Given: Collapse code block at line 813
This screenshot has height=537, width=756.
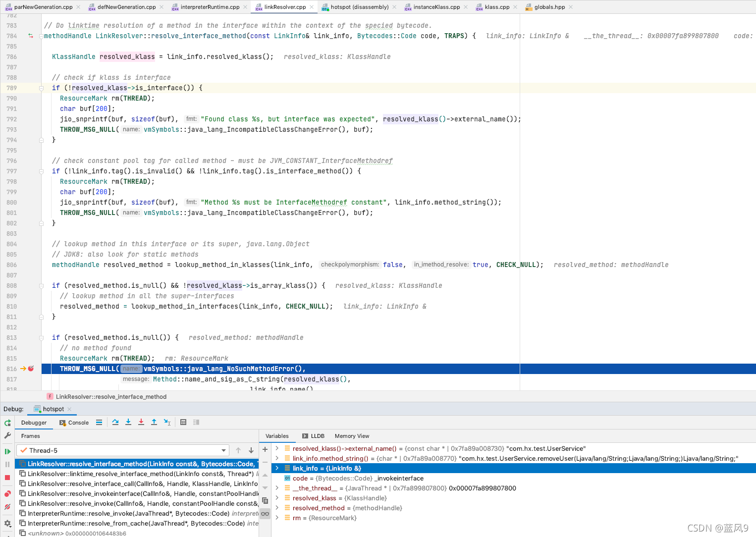Looking at the screenshot, I should [42, 338].
